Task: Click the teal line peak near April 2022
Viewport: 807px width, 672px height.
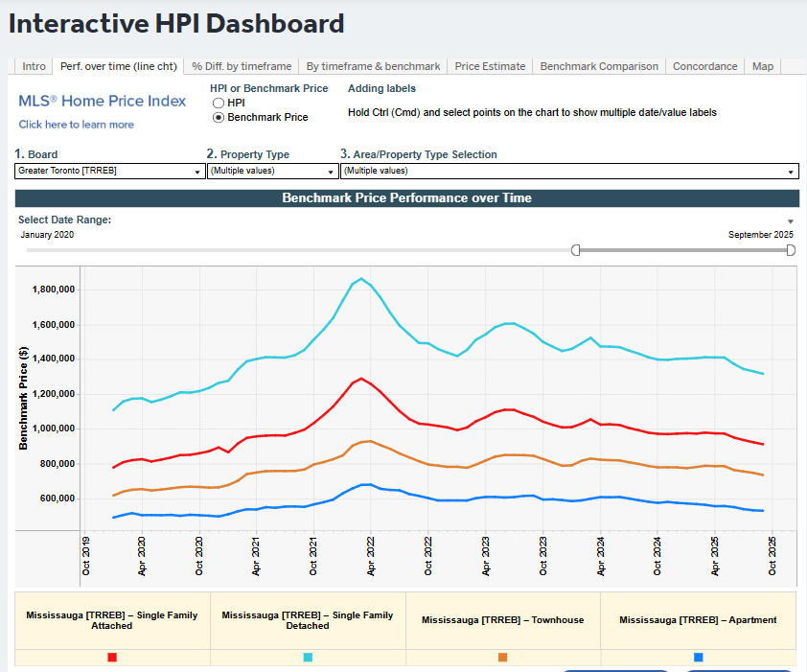Action: (x=361, y=279)
